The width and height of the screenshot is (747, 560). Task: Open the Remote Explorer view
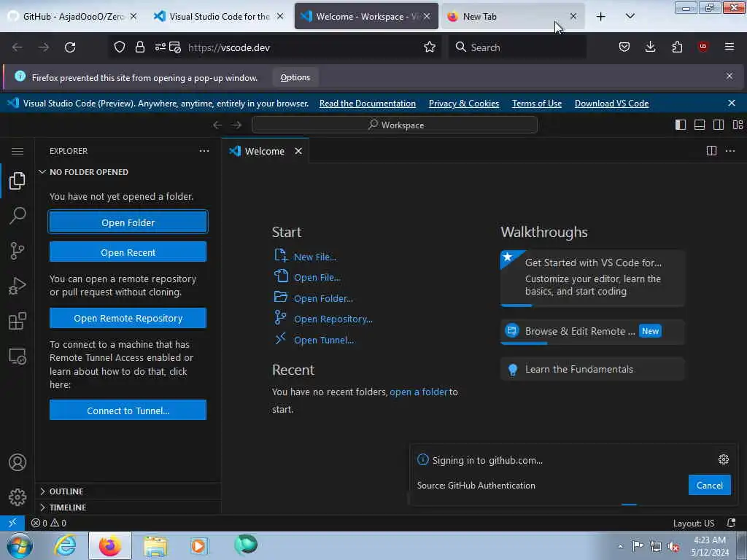(18, 356)
